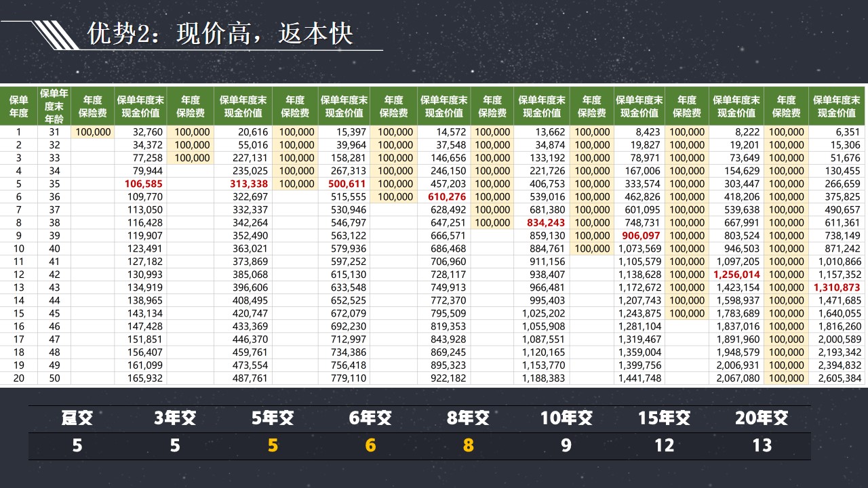This screenshot has width=868, height=488.
Task: Click the year-20 value 2,067,080
Action: click(738, 378)
